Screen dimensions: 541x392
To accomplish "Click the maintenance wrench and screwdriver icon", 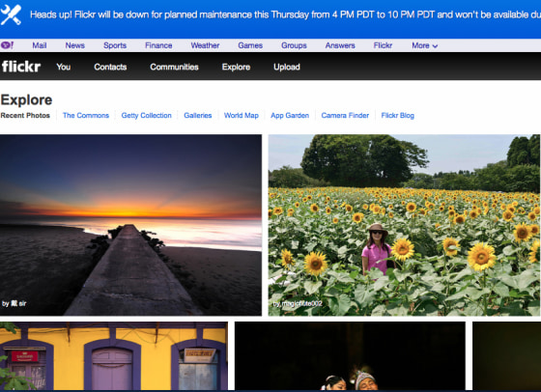I will (11, 14).
